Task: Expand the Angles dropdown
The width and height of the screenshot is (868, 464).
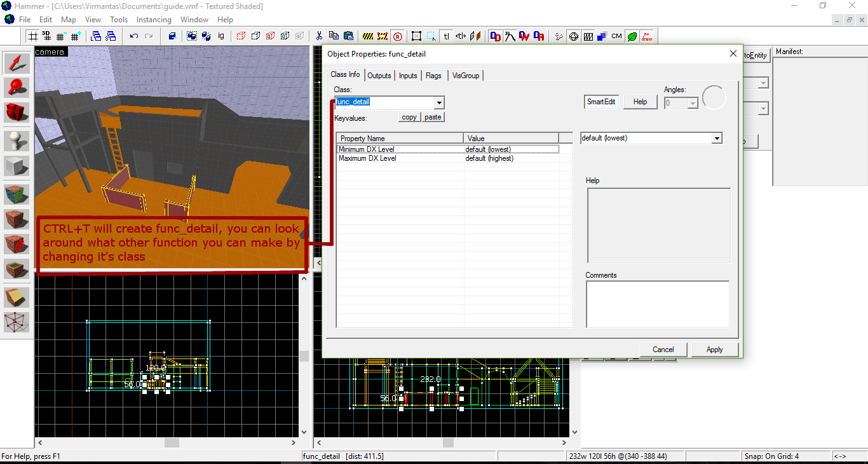Action: pos(693,103)
